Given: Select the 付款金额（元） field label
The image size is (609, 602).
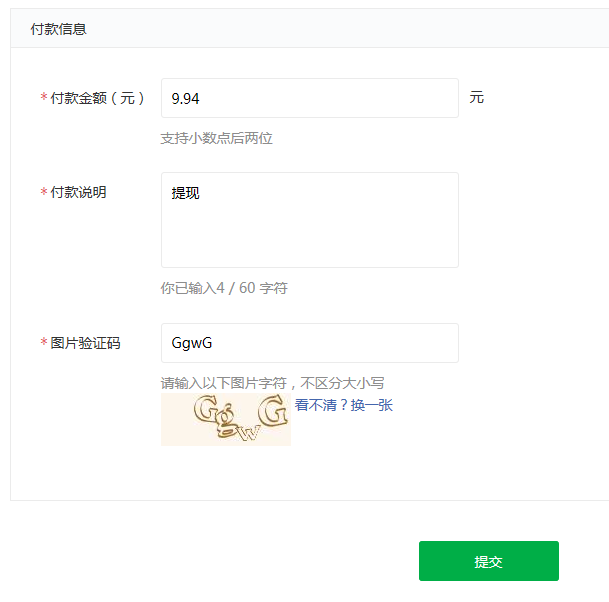Looking at the screenshot, I should click(x=98, y=98).
